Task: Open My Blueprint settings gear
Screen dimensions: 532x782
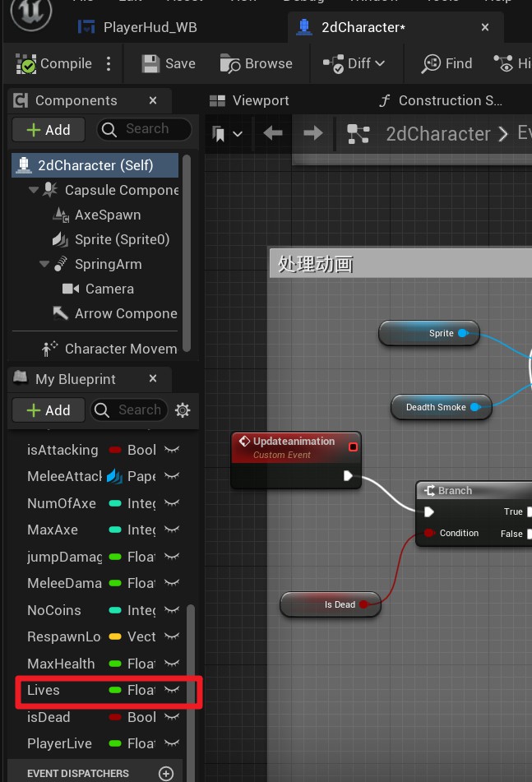Action: tap(183, 410)
